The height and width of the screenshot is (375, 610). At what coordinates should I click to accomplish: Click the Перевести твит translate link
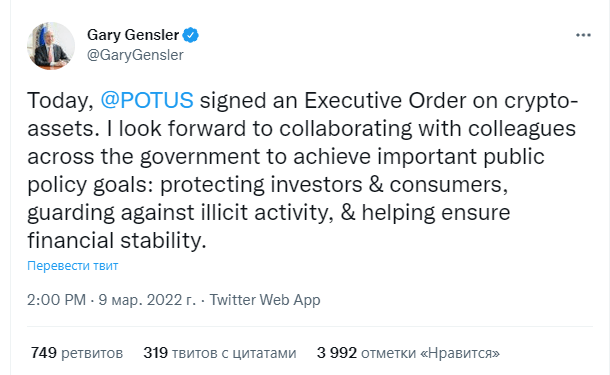coord(73,266)
